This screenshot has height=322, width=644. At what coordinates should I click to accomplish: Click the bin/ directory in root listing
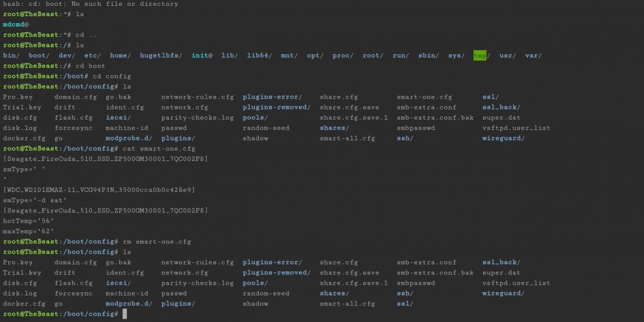tap(11, 55)
